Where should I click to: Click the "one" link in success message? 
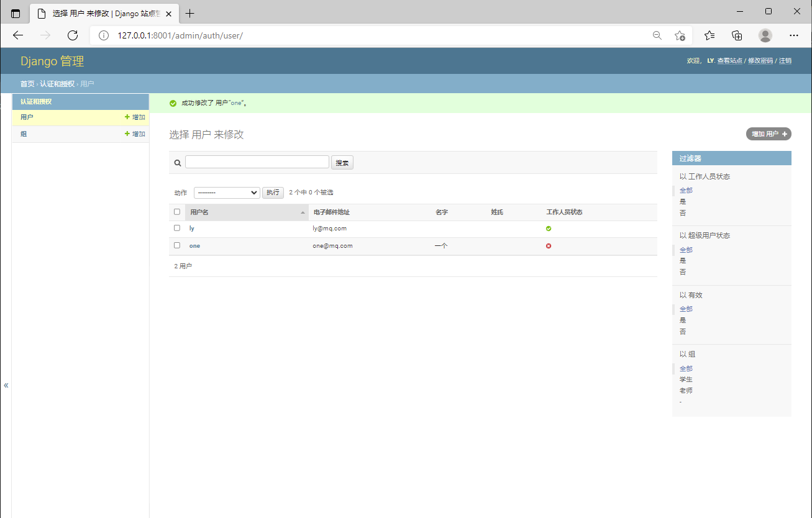[236, 103]
